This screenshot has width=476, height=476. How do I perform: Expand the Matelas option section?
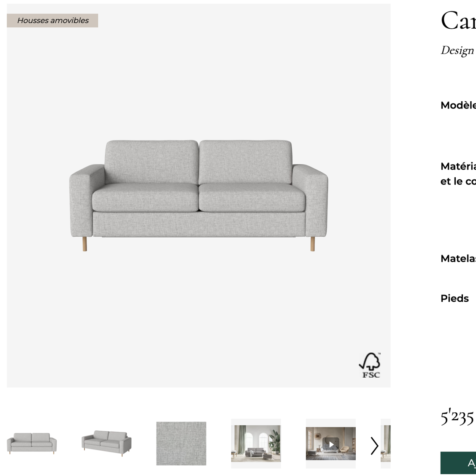pos(458,258)
